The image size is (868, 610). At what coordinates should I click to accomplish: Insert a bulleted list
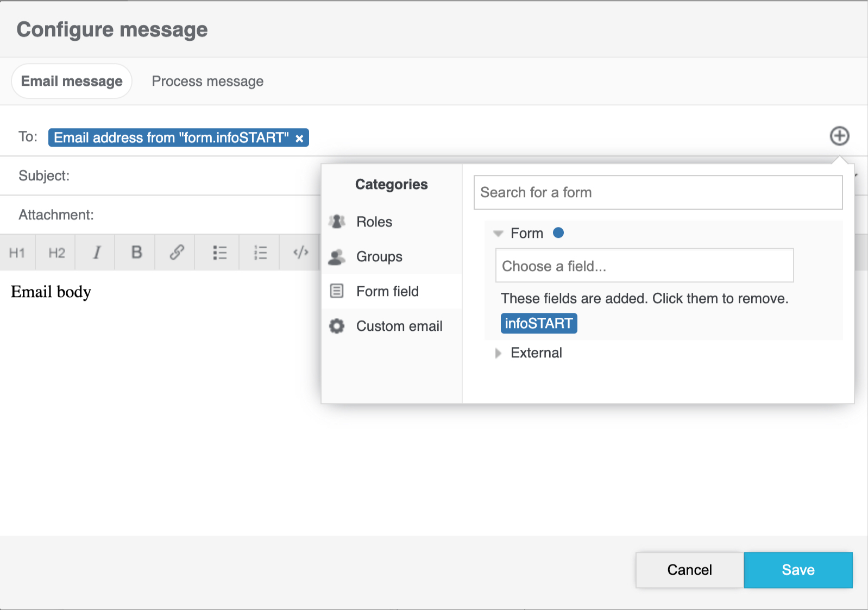coord(219,253)
